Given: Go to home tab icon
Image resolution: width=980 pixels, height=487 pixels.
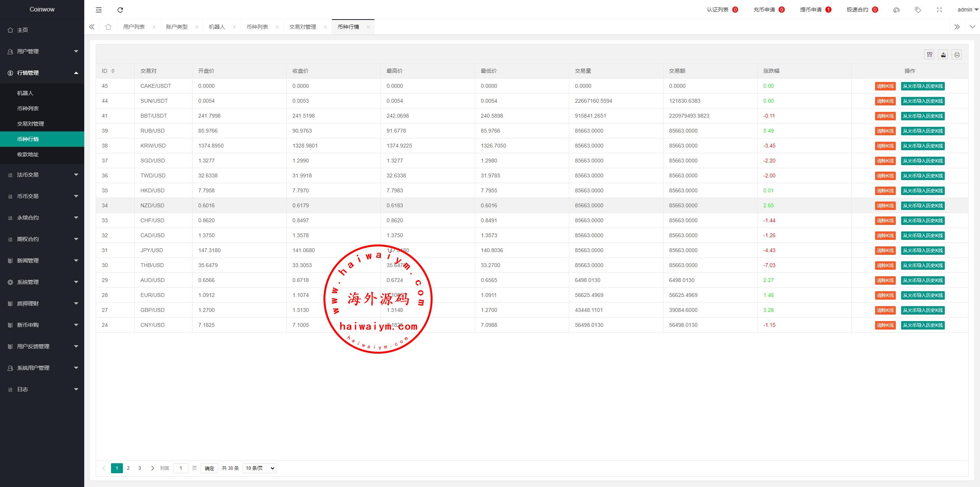Looking at the screenshot, I should click(x=108, y=27).
